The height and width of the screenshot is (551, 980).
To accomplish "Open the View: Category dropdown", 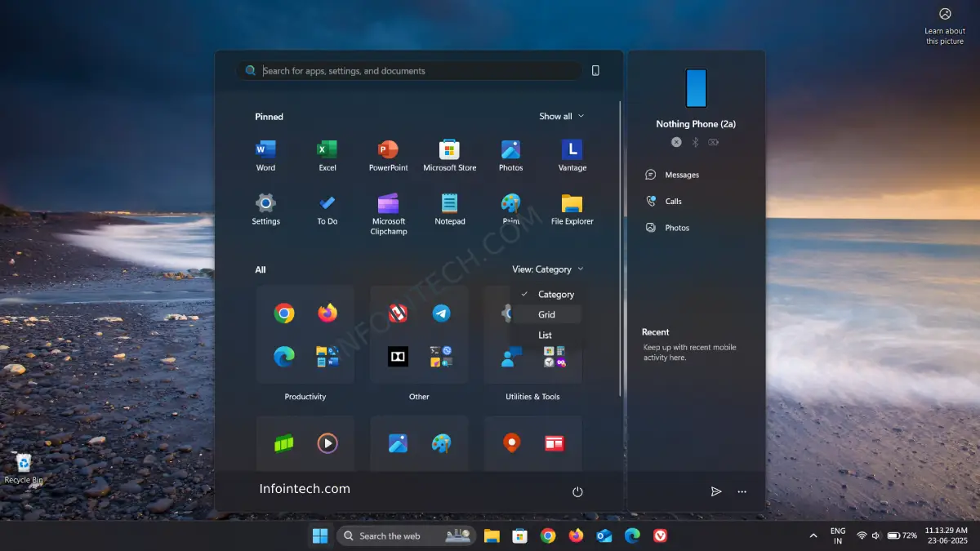I will (x=548, y=269).
